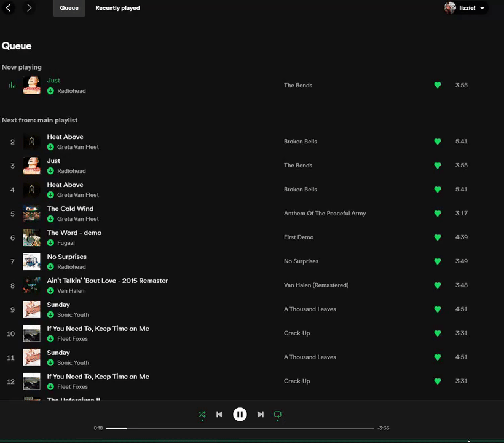Click the downloaded icon beside Fugazi
The height and width of the screenshot is (443, 504).
[x=50, y=243]
